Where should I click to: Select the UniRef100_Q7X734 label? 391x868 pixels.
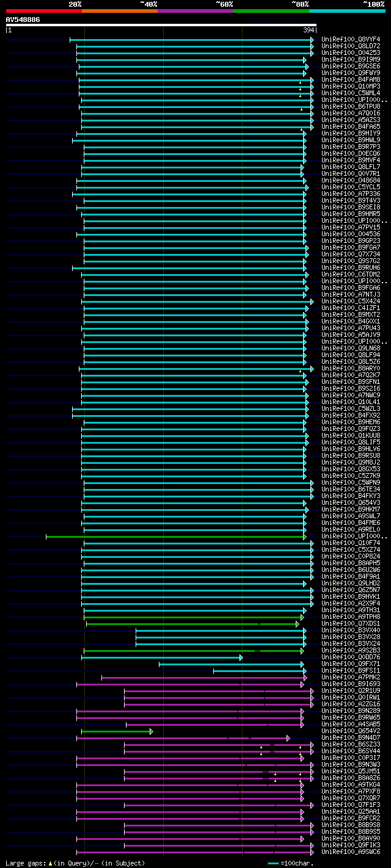351,254
